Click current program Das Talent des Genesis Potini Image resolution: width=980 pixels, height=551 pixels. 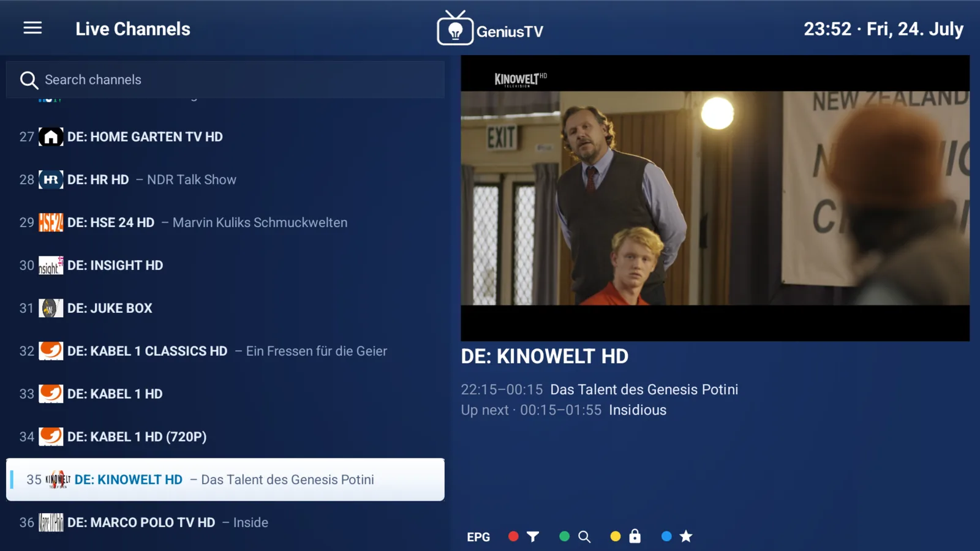[x=644, y=389]
